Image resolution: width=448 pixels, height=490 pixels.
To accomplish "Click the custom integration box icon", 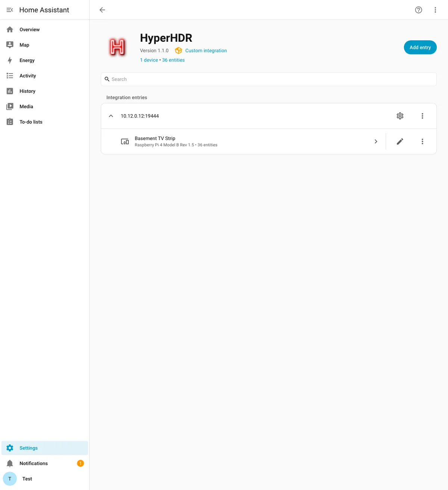I will 178,50.
